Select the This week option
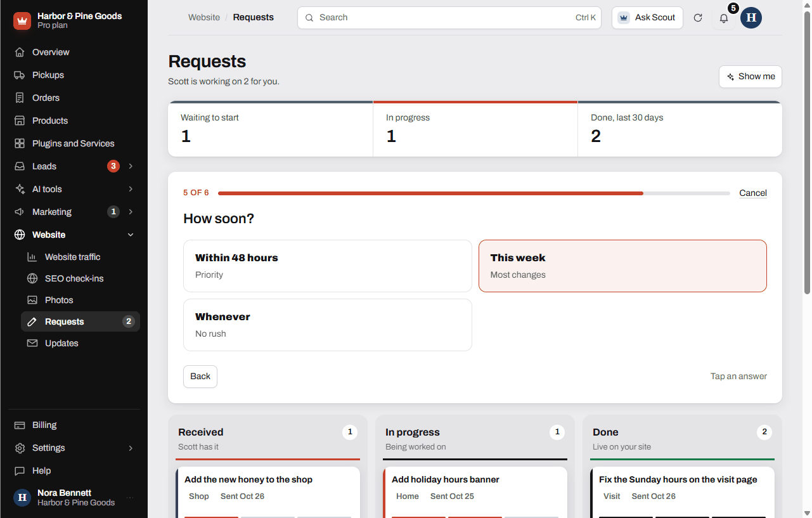Viewport: 812px width, 518px height. (622, 266)
